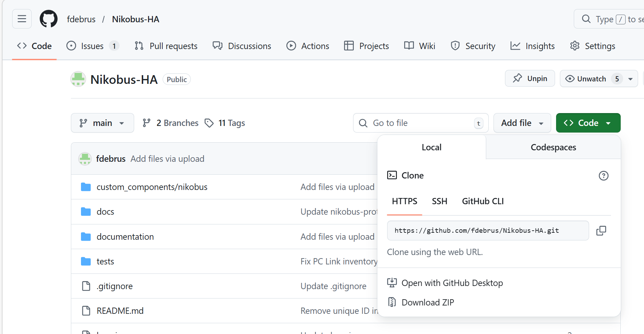Viewport: 644px width, 334px height.
Task: Expand the main branch dropdown
Action: 102,123
